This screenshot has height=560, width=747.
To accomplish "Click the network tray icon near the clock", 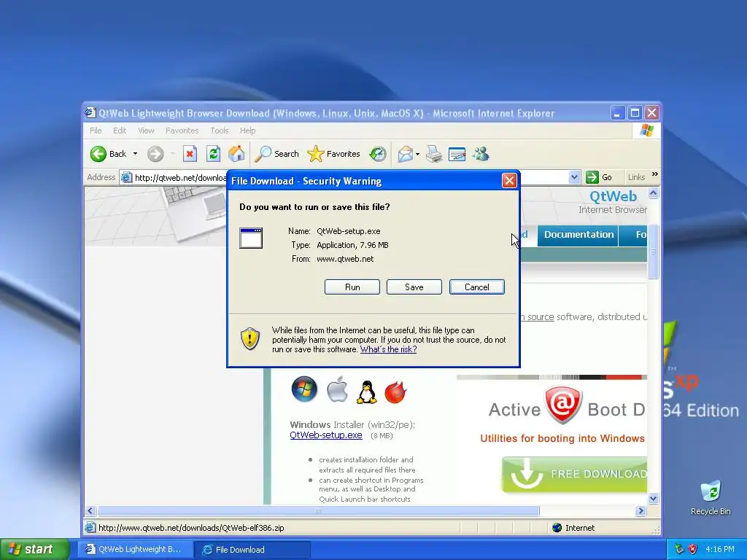I will 679,549.
